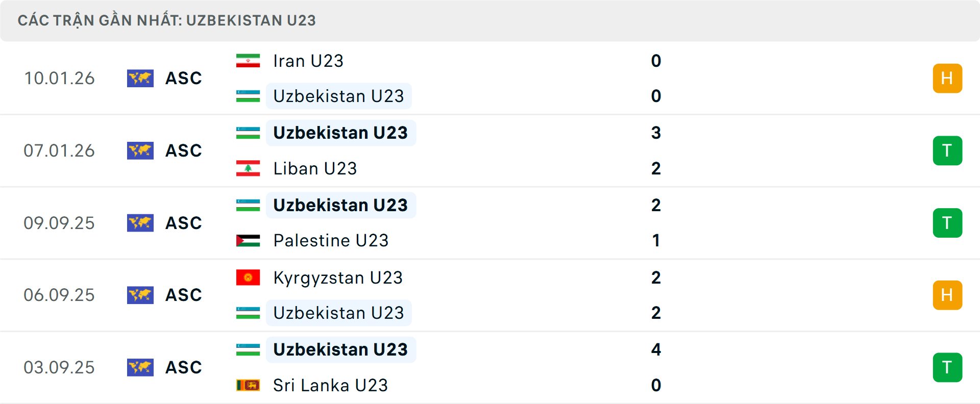Toggle the yellow H result badge for Iran match
The height and width of the screenshot is (404, 980).
pos(947,79)
